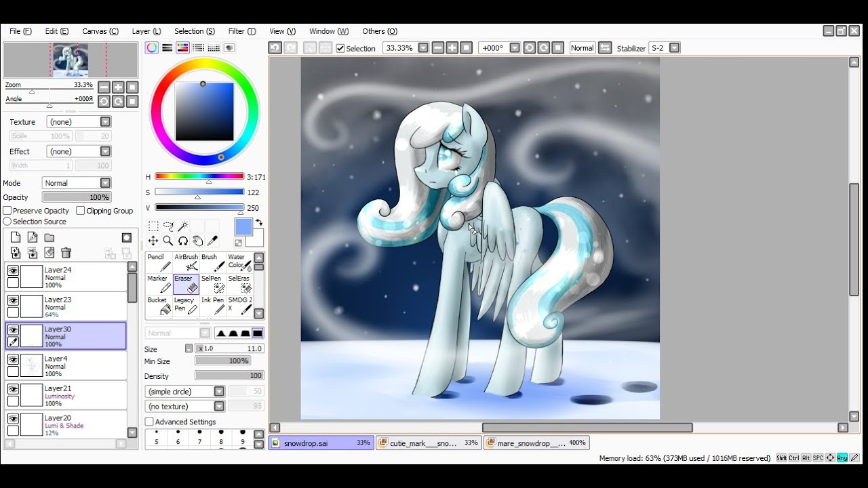Open the Effect dropdown
The height and width of the screenshot is (488, 868).
click(79, 151)
